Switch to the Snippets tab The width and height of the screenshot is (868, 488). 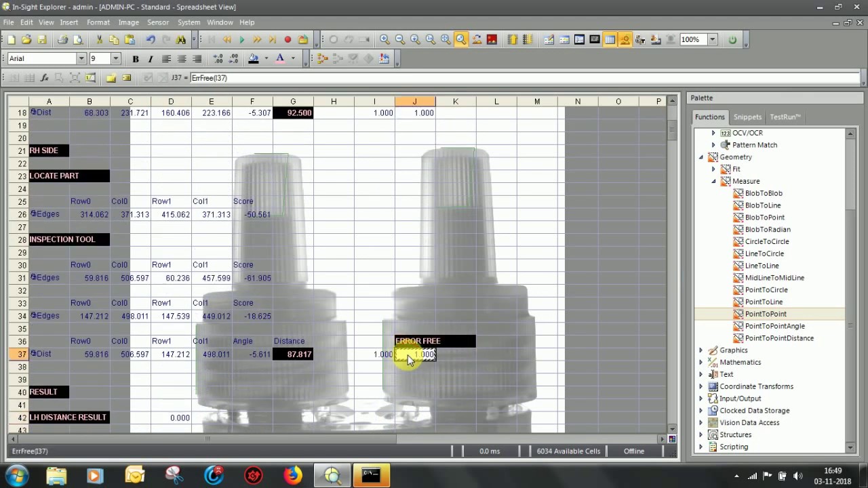pyautogui.click(x=747, y=117)
